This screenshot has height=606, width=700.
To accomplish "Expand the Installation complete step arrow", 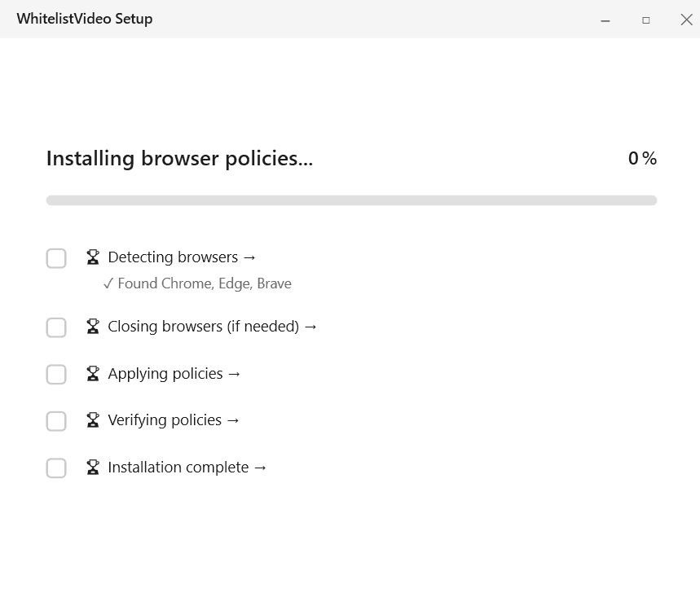I will pyautogui.click(x=261, y=467).
